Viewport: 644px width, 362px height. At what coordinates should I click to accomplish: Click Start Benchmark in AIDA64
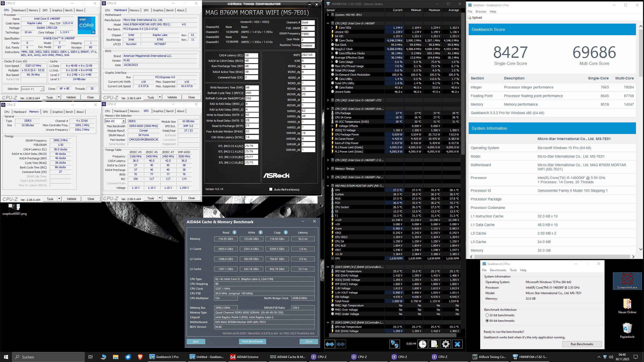pyautogui.click(x=252, y=341)
